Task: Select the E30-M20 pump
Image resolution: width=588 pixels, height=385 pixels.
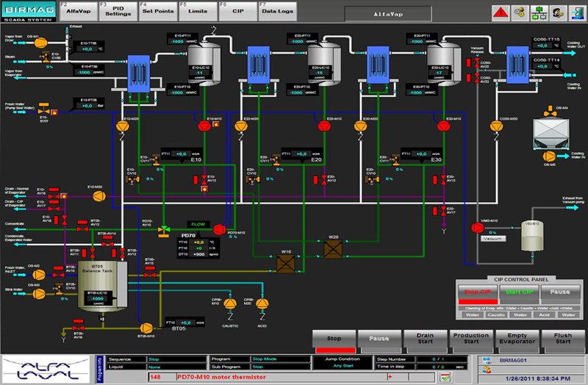Action: (x=360, y=126)
